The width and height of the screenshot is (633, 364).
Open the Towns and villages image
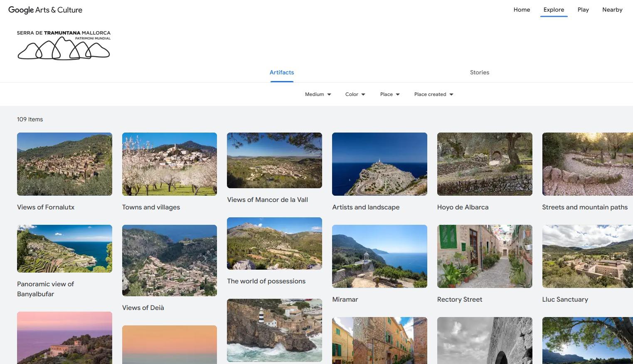pos(170,164)
